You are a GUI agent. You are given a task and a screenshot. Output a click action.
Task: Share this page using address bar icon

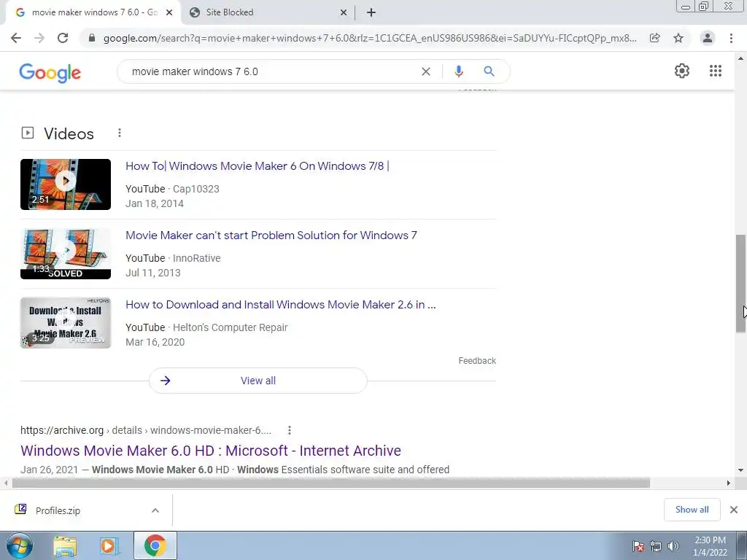click(x=655, y=38)
